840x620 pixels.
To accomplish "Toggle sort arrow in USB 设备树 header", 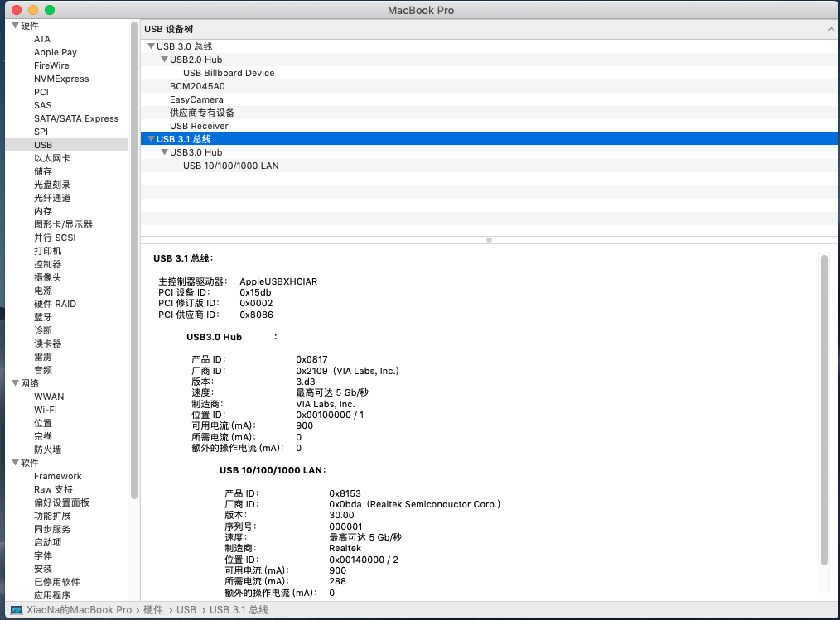I will click(831, 30).
